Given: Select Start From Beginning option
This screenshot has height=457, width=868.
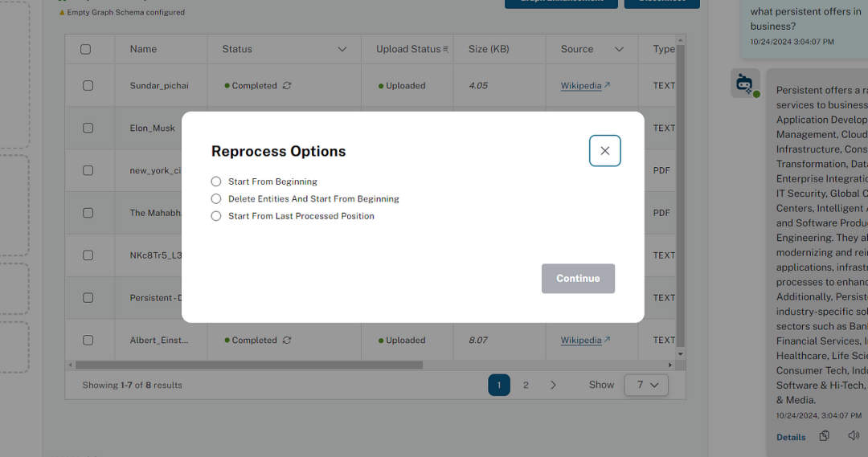Looking at the screenshot, I should 216,182.
